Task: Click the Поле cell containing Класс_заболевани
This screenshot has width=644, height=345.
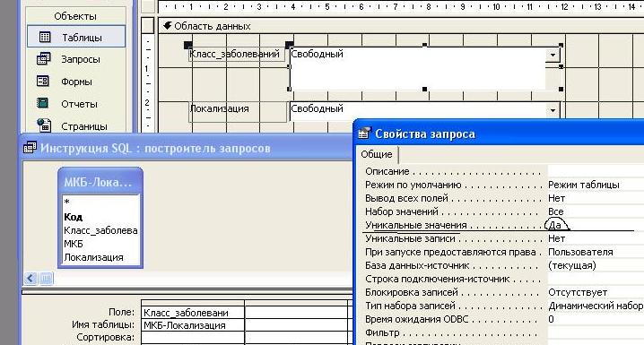Action: pyautogui.click(x=193, y=313)
